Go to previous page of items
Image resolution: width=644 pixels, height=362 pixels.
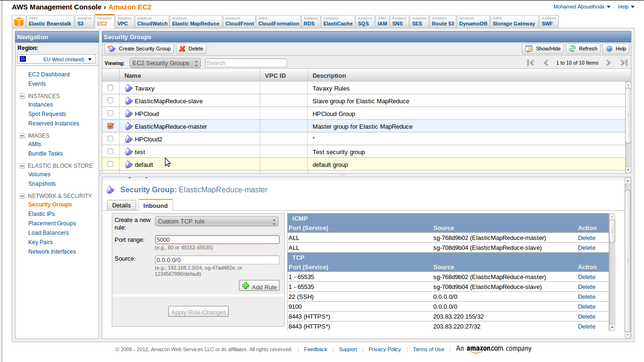[x=546, y=63]
